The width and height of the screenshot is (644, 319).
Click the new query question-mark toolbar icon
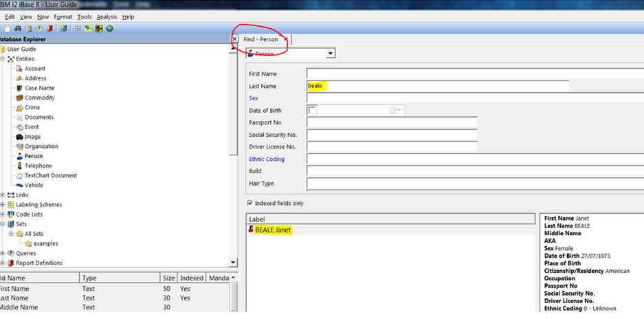click(x=39, y=29)
